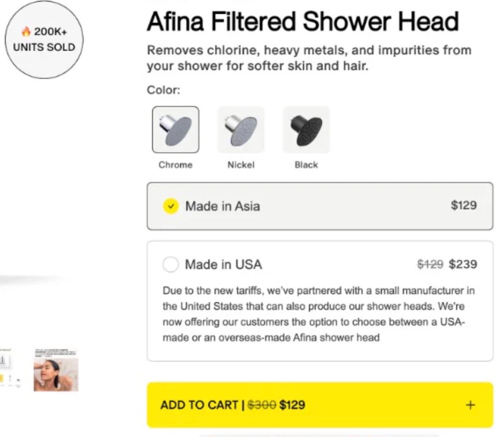Select the Made in Asia radio option
This screenshot has width=504, height=437.
click(170, 206)
